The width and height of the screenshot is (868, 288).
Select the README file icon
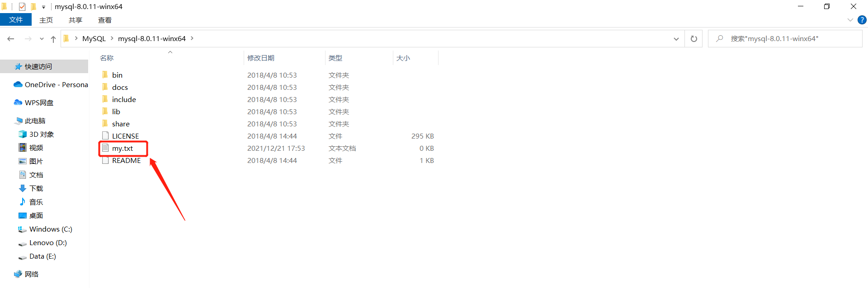pos(105,160)
